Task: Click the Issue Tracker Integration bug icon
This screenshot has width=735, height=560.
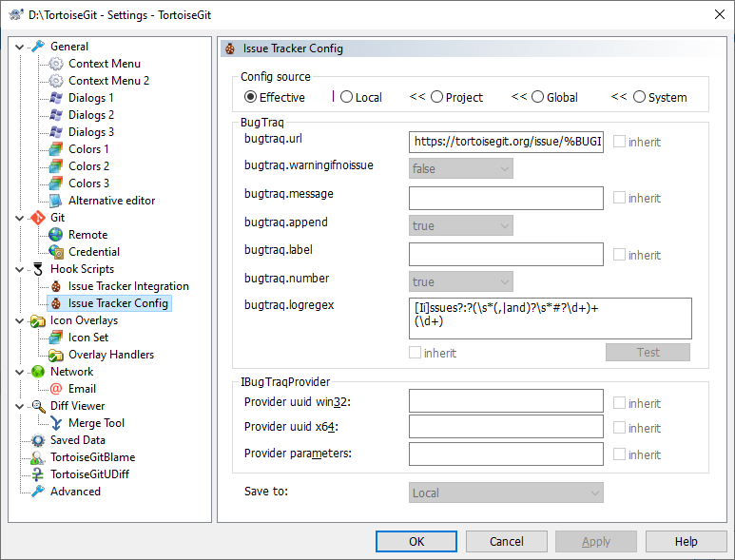Action: pos(56,286)
